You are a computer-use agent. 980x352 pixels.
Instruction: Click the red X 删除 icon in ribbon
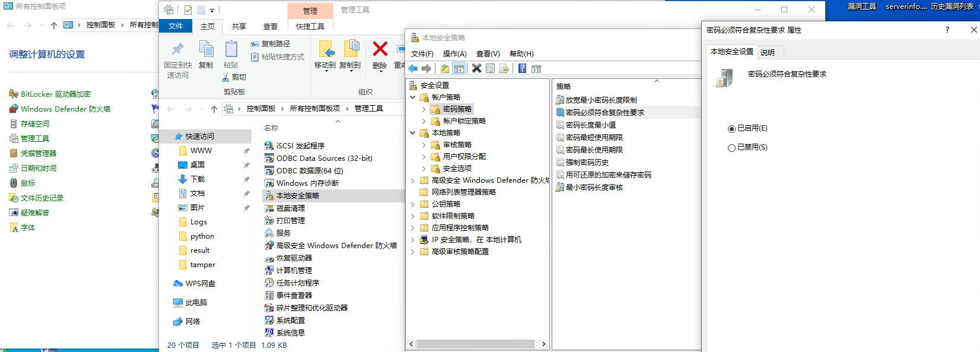(380, 49)
